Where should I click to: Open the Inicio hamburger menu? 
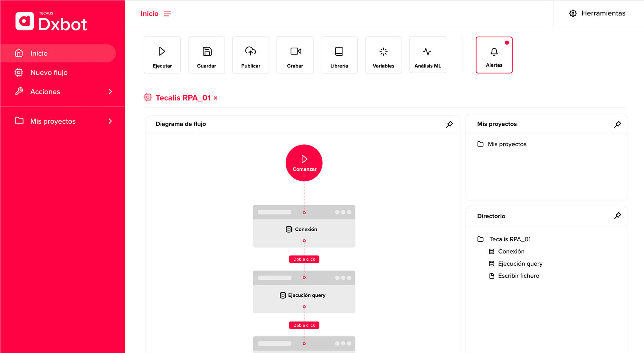(x=167, y=14)
